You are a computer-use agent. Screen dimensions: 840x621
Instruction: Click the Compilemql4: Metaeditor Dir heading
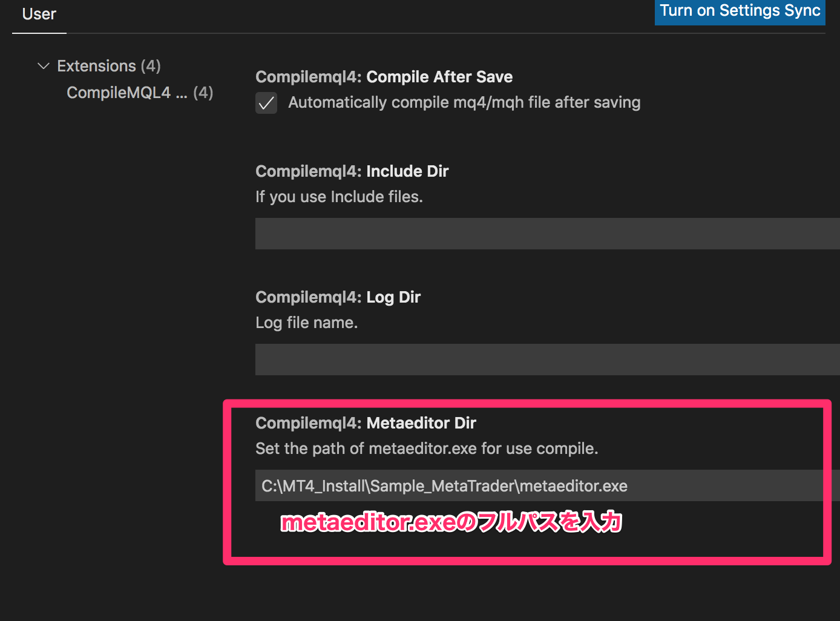366,423
